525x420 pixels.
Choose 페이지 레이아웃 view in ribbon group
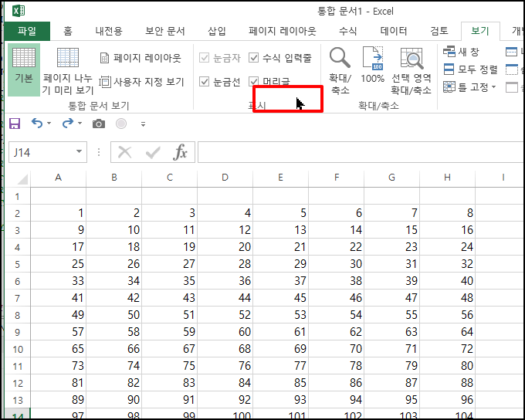(141, 58)
